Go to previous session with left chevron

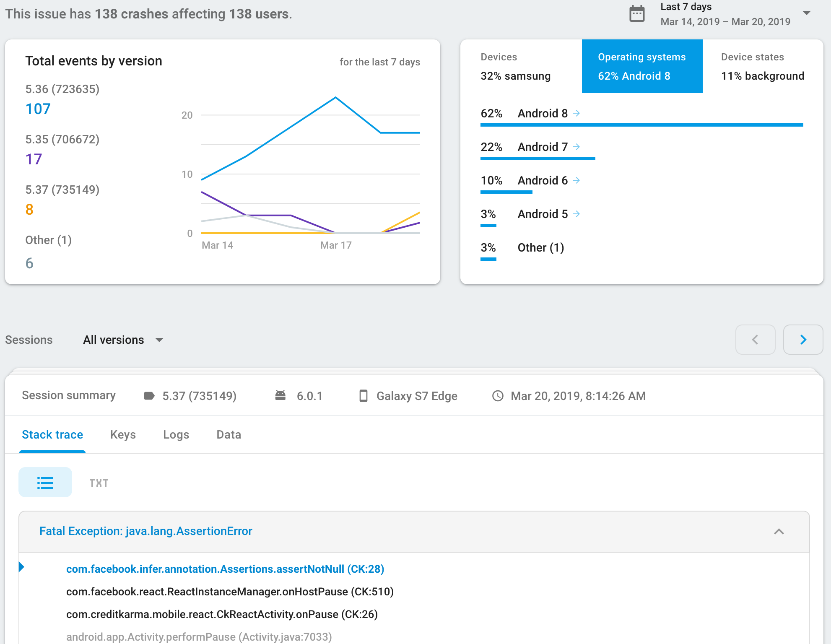755,340
